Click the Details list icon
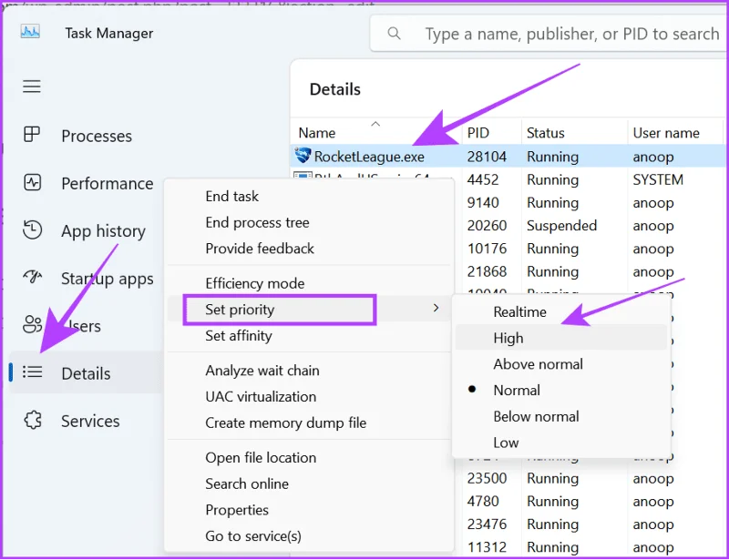 coord(32,372)
